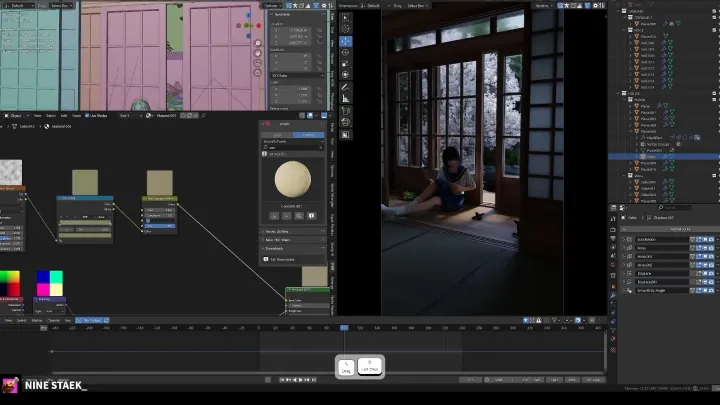Open the Physics properties tab

[x=613, y=313]
